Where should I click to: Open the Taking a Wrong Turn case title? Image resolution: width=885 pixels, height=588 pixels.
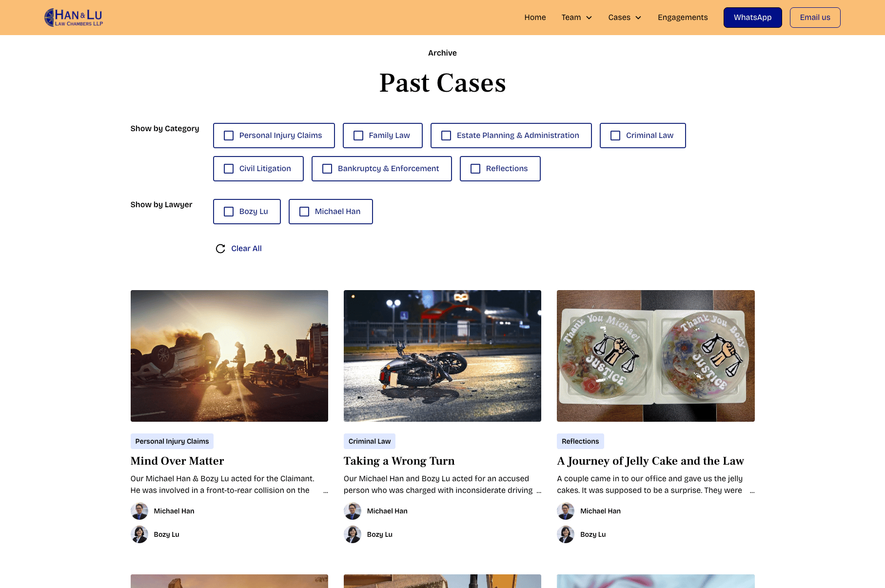point(399,461)
